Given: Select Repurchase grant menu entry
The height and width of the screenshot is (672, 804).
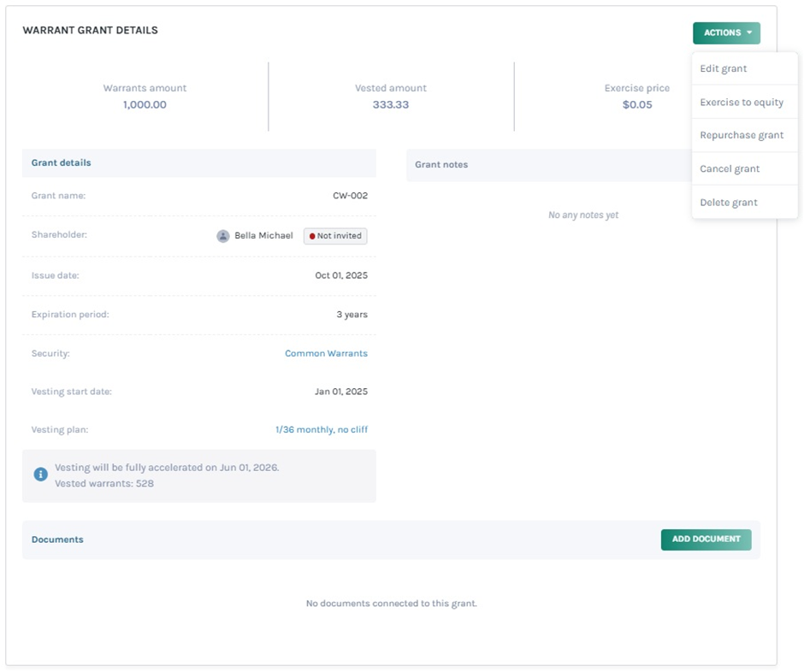Looking at the screenshot, I should pyautogui.click(x=741, y=136).
